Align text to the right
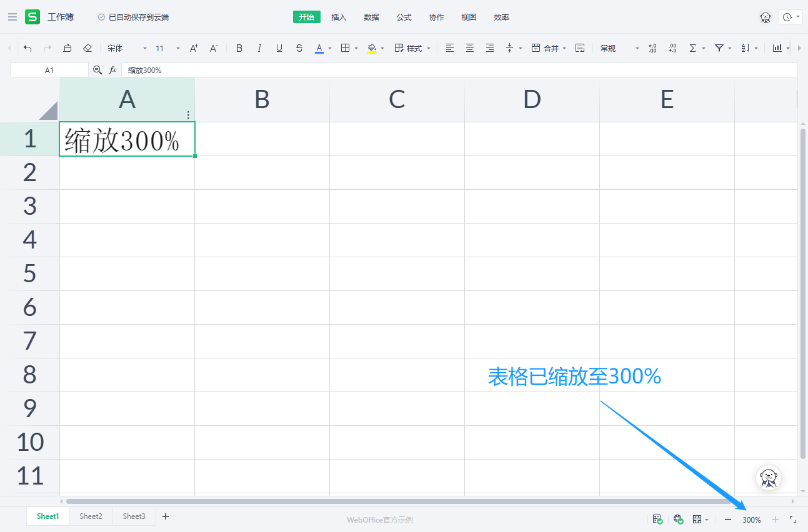 [x=490, y=48]
